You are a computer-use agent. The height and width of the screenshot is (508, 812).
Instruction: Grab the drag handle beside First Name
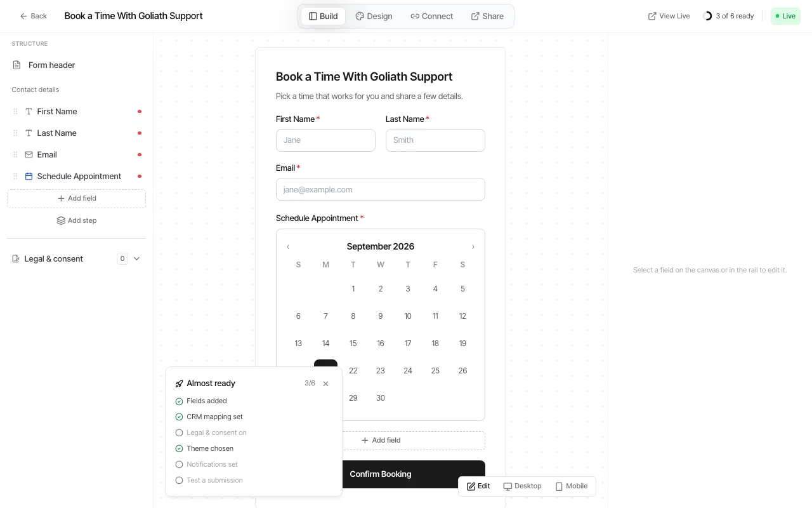16,111
